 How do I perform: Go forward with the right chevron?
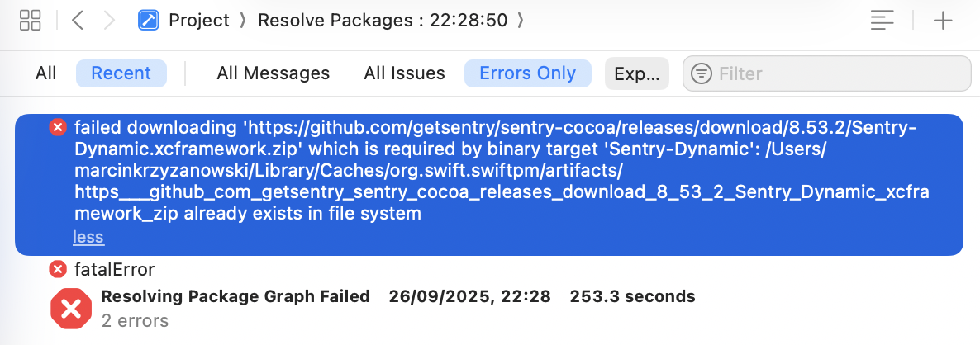(x=109, y=21)
